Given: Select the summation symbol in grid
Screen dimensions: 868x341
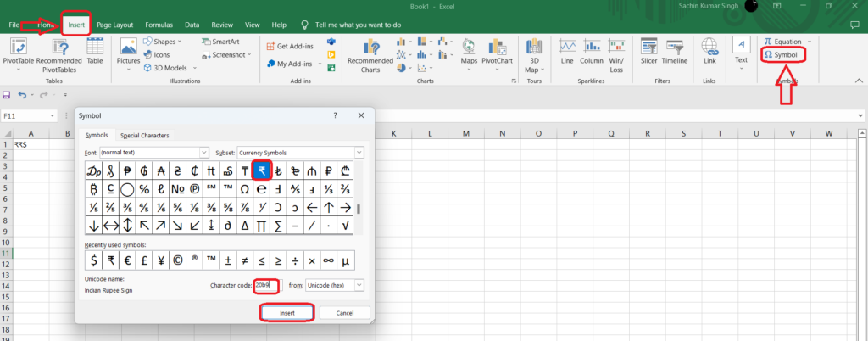Looking at the screenshot, I should [x=278, y=226].
